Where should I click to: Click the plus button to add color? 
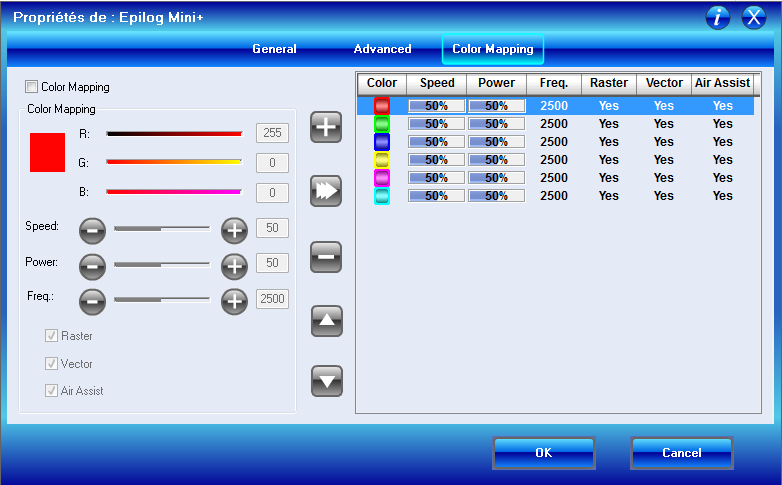pos(326,127)
